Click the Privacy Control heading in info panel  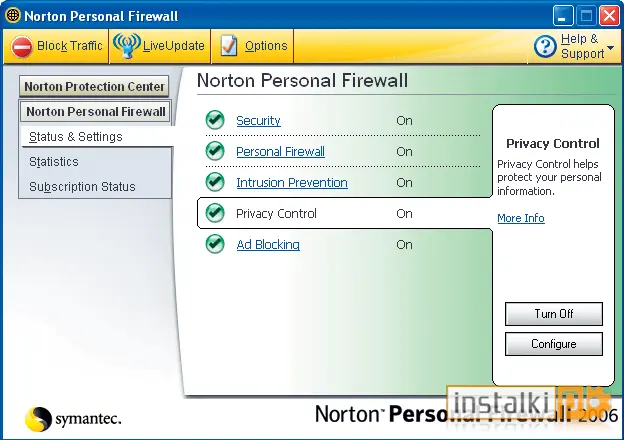tap(553, 144)
